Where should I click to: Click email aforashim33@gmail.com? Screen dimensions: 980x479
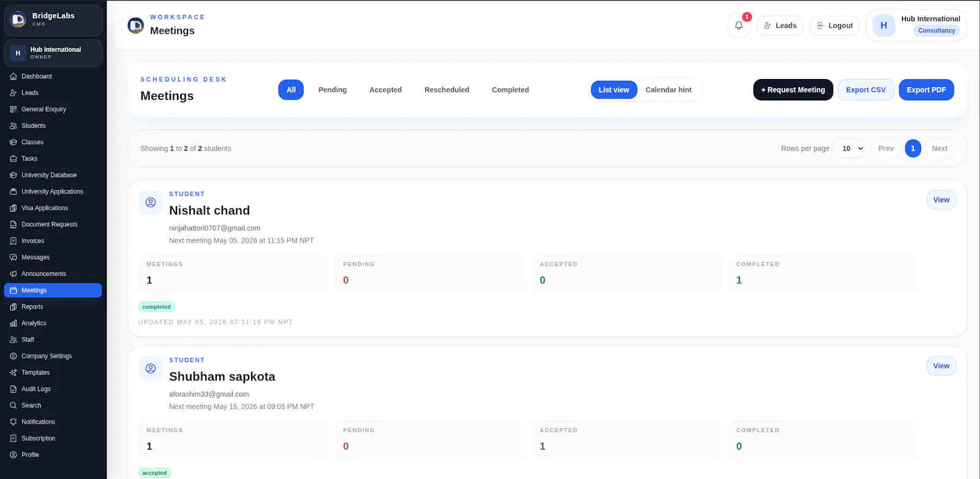point(209,394)
